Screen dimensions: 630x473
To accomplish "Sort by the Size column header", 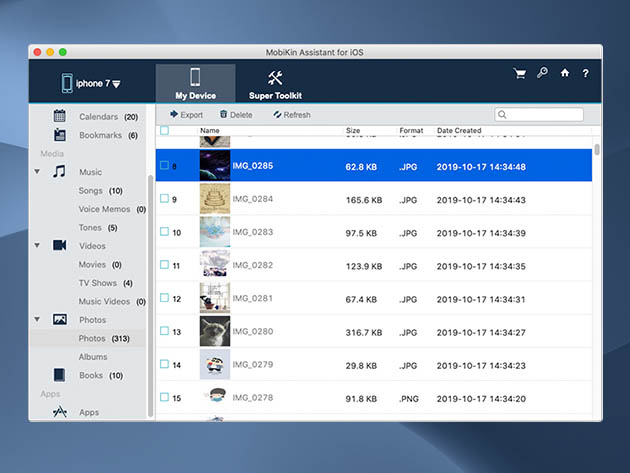I will point(353,131).
